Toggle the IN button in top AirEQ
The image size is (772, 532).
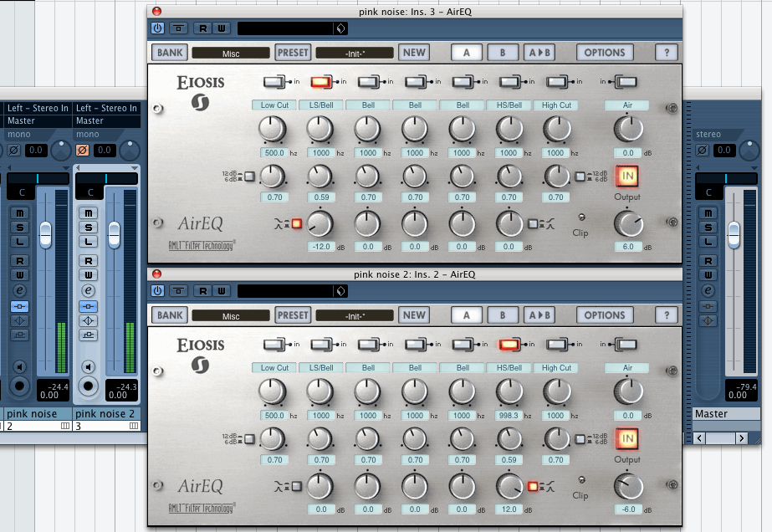tap(627, 176)
